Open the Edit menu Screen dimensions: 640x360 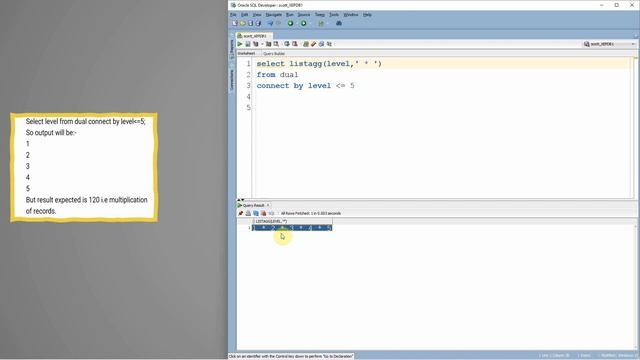tap(244, 15)
